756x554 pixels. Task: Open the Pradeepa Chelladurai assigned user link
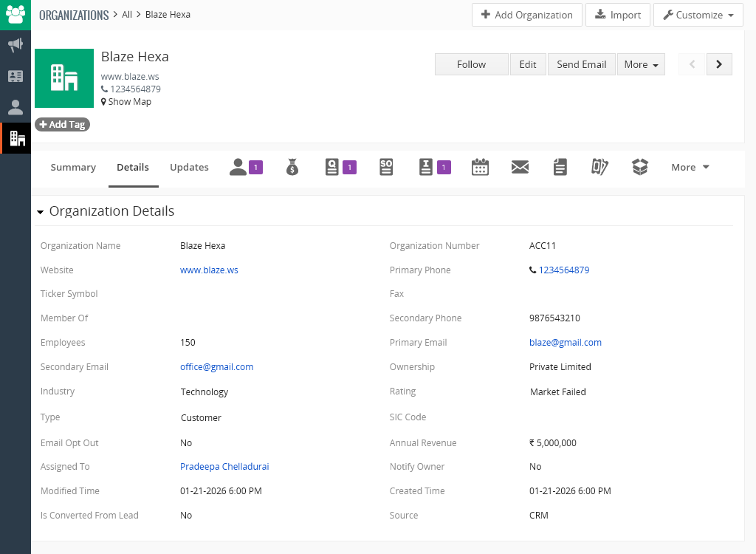click(x=224, y=467)
